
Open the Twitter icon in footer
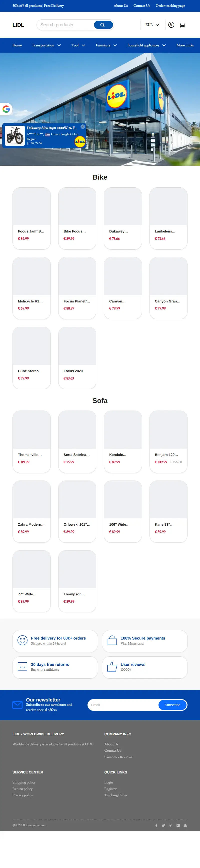pyautogui.click(x=163, y=825)
